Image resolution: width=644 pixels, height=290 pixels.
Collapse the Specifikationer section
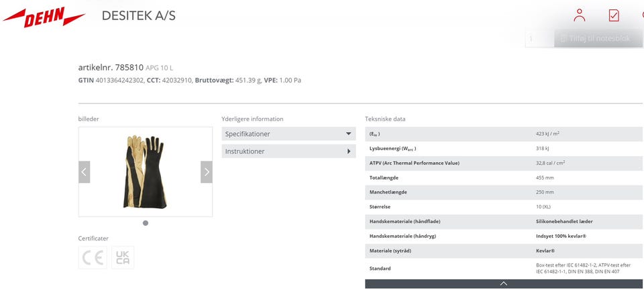click(x=288, y=134)
